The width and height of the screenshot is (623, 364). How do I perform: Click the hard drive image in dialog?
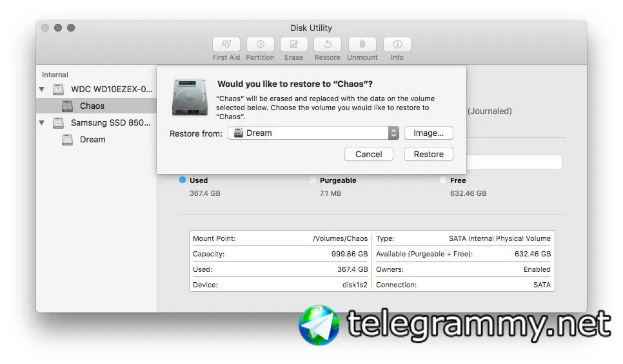pyautogui.click(x=190, y=97)
